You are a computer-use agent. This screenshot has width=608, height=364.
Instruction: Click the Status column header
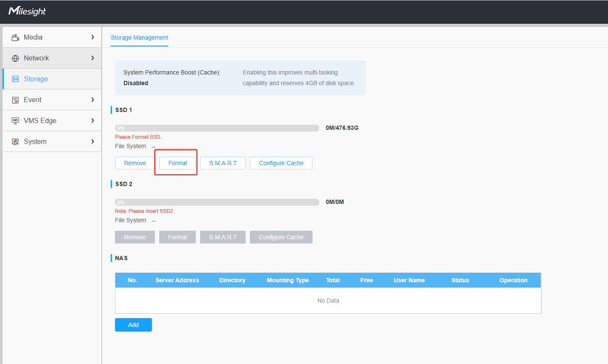[x=460, y=280]
